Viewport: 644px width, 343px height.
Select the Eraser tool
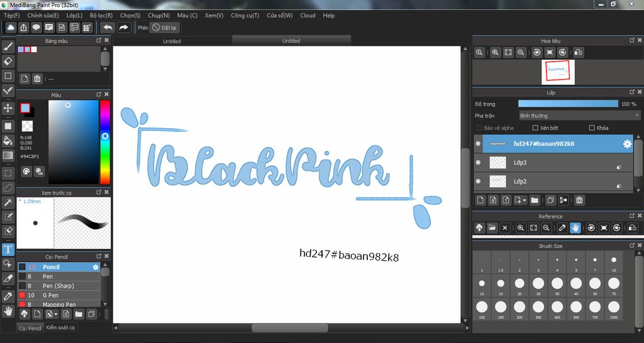[8, 61]
